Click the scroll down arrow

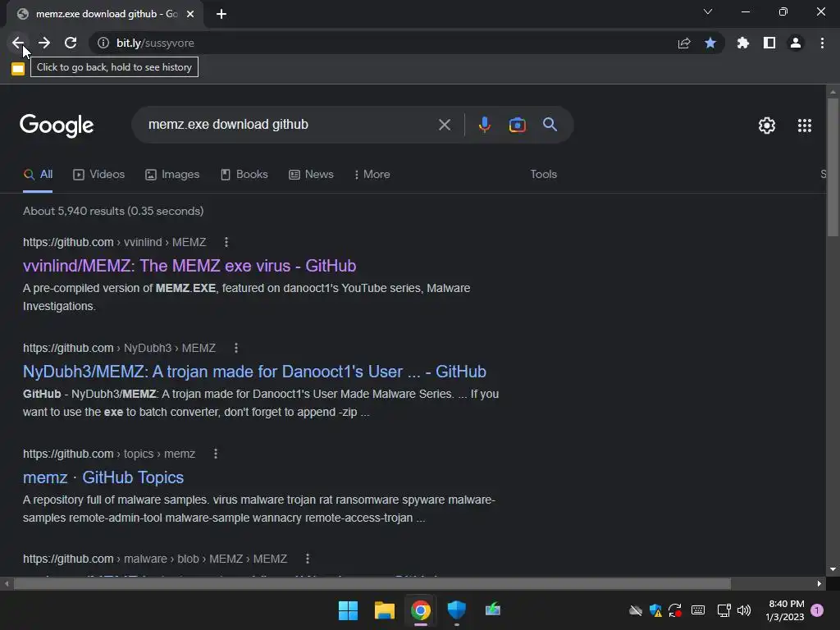click(x=833, y=570)
